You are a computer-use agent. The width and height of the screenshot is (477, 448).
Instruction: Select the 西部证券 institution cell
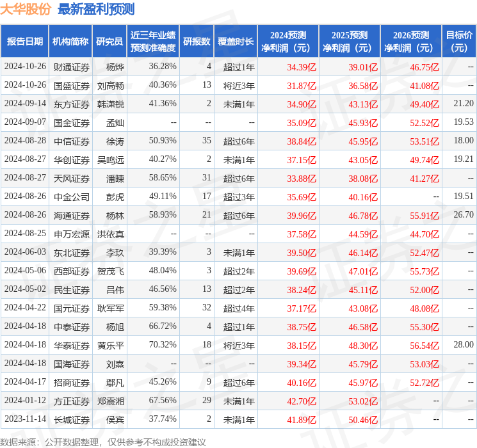(72, 271)
